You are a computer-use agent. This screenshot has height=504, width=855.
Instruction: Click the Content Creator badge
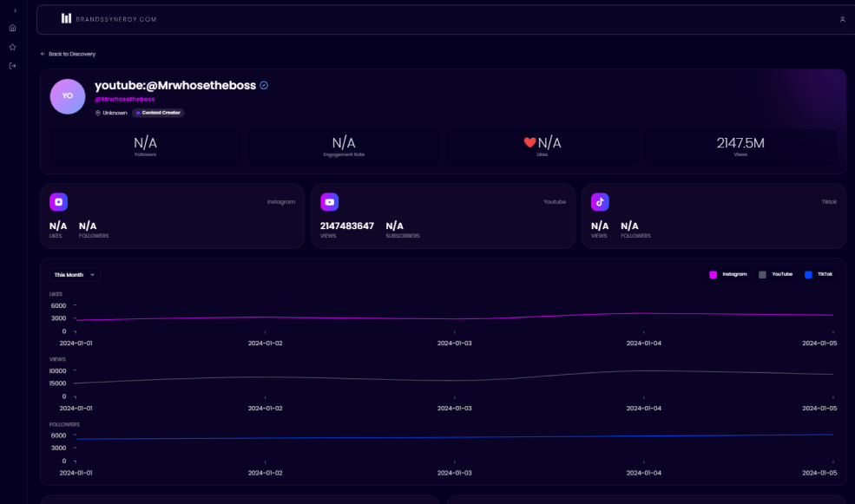(158, 113)
